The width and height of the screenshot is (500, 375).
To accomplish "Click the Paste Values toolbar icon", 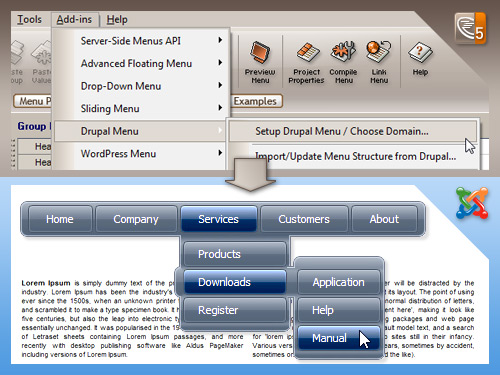I will tap(41, 62).
